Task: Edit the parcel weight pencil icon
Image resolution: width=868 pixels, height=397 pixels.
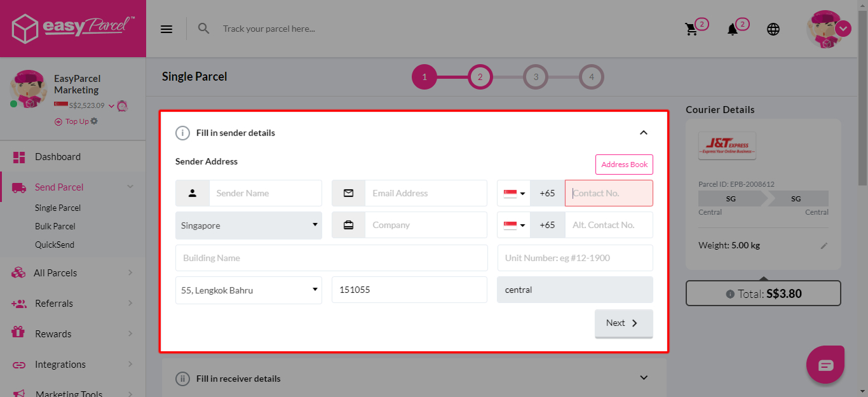Action: 824,245
